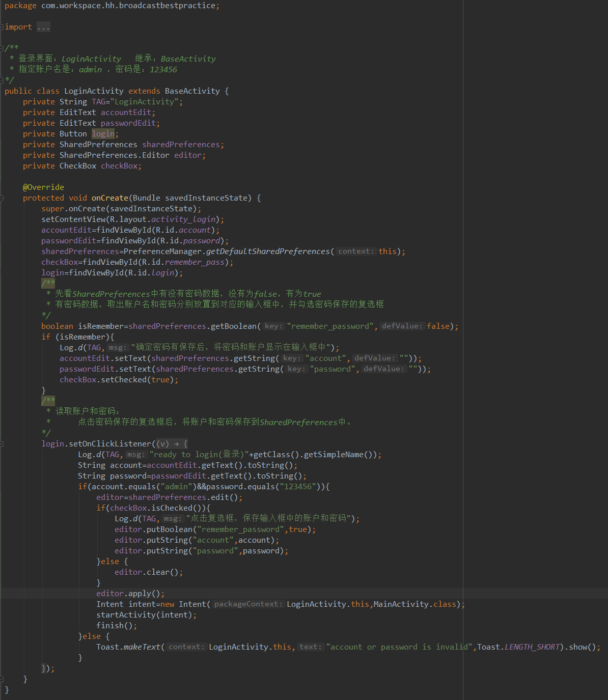608x700 pixels.
Task: Click the setOnClickListener method name
Action: tap(110, 444)
